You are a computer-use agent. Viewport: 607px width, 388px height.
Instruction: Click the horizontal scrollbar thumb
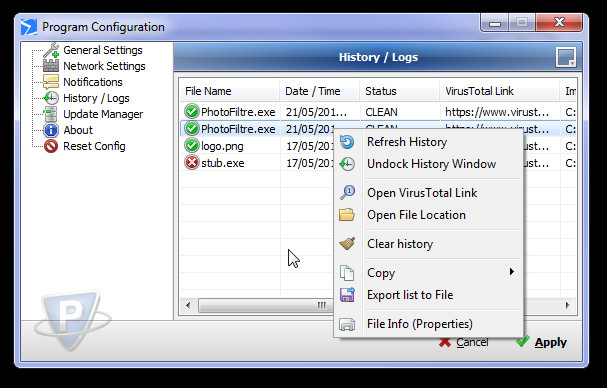tap(266, 305)
